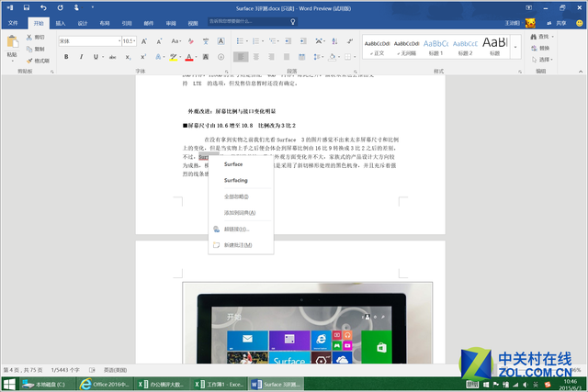Switch to the Review ribbon tab

point(171,23)
